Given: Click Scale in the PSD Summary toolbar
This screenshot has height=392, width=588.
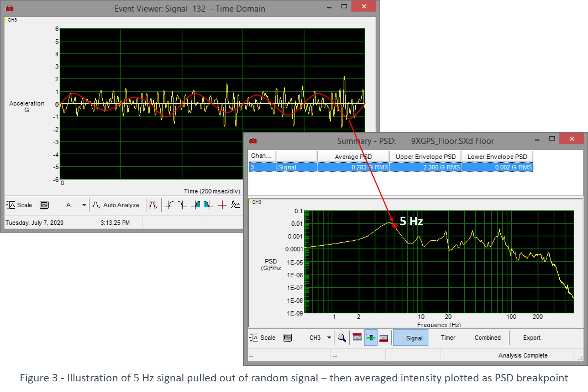Looking at the screenshot, I should click(262, 338).
